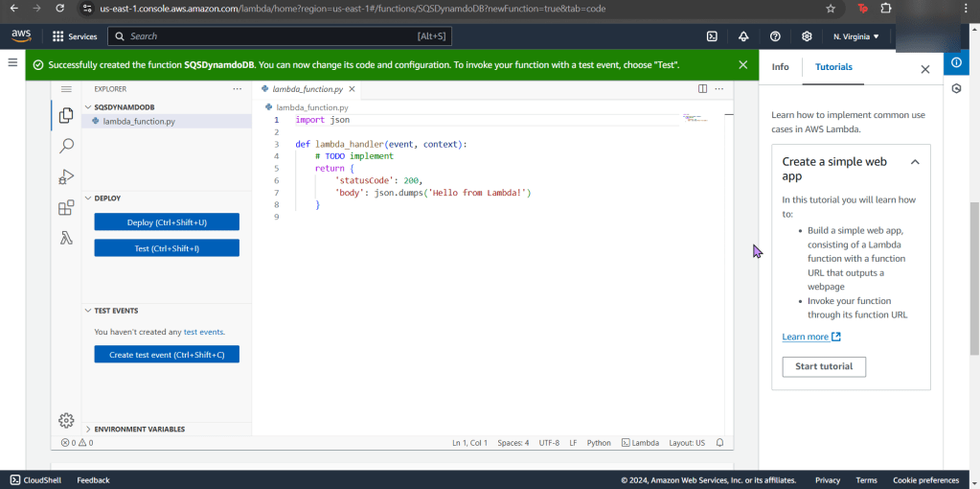The image size is (980, 489).
Task: Select the lambda_function.py editor tab
Action: (308, 89)
